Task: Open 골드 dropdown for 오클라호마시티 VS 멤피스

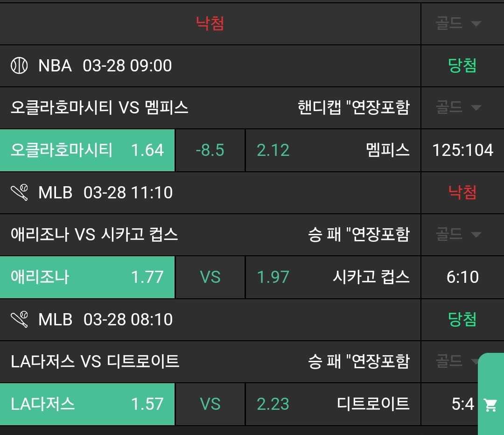Action: tap(458, 108)
